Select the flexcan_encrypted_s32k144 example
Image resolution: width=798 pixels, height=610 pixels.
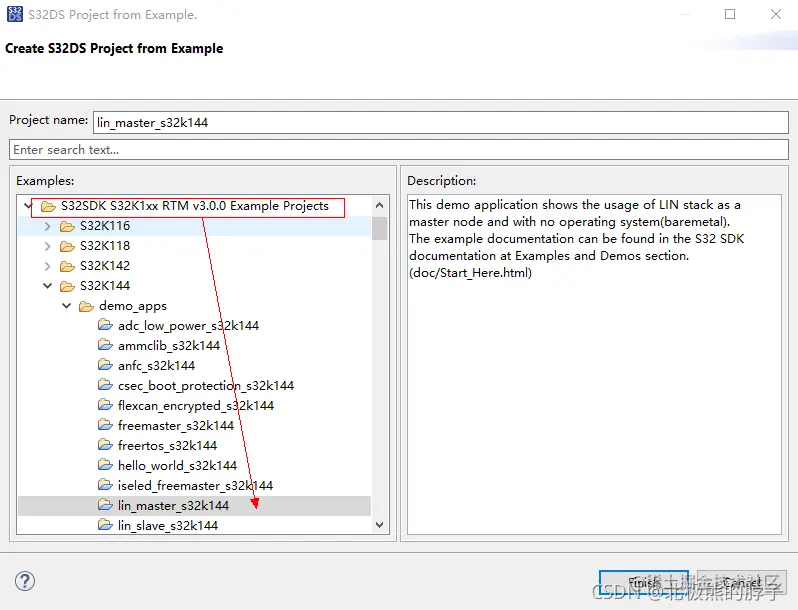[196, 405]
